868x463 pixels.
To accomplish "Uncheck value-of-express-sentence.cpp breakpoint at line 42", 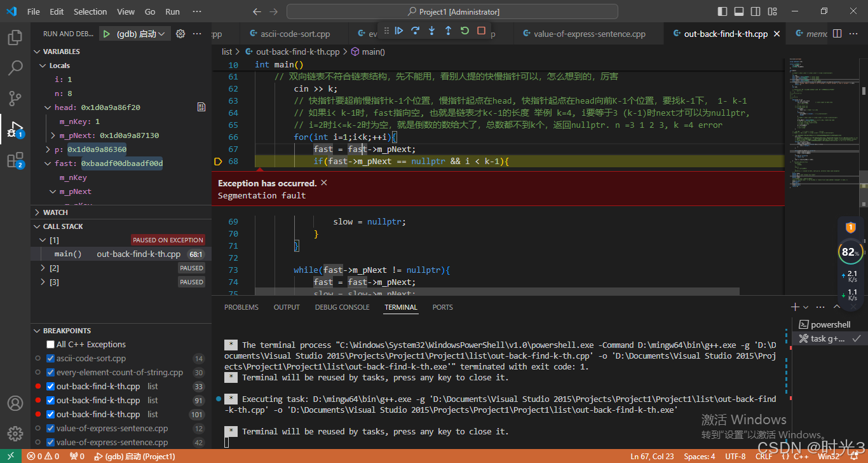I will coord(50,442).
